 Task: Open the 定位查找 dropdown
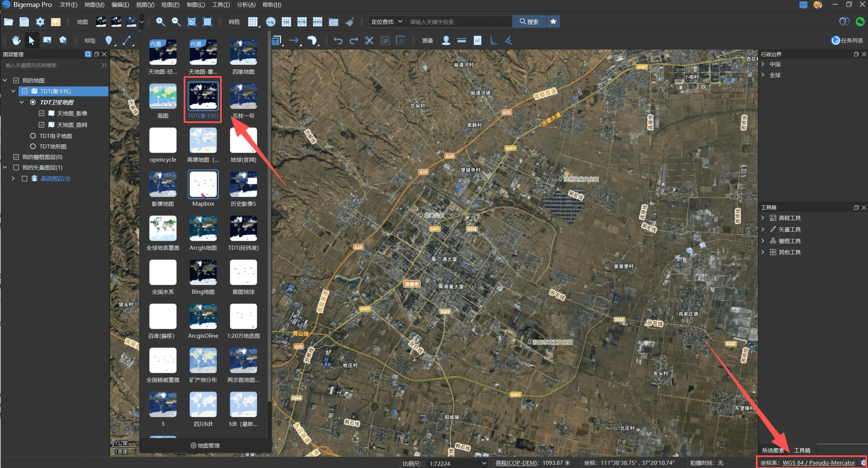pos(387,22)
